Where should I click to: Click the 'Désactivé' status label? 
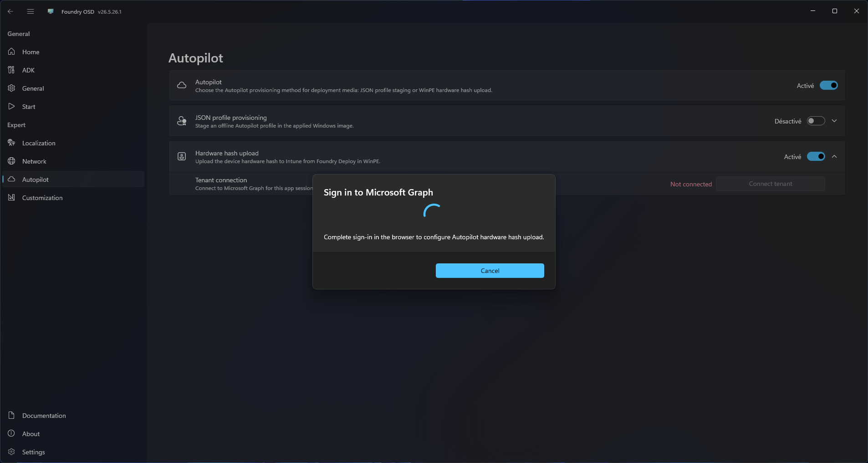coord(788,121)
